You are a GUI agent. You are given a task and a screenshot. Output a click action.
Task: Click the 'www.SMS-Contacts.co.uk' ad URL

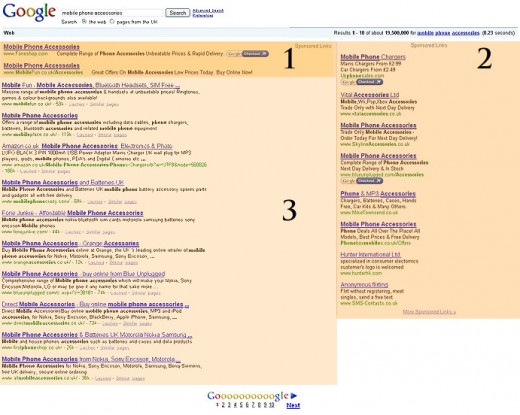[369, 303]
